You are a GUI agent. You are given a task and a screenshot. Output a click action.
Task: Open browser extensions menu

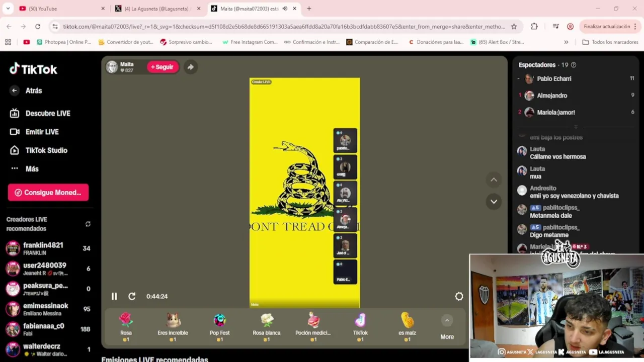pyautogui.click(x=534, y=27)
